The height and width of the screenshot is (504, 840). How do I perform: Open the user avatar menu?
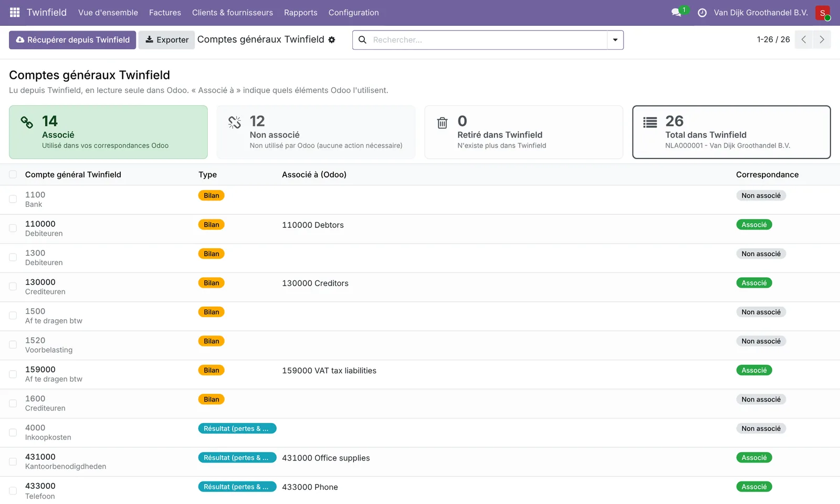tap(823, 13)
